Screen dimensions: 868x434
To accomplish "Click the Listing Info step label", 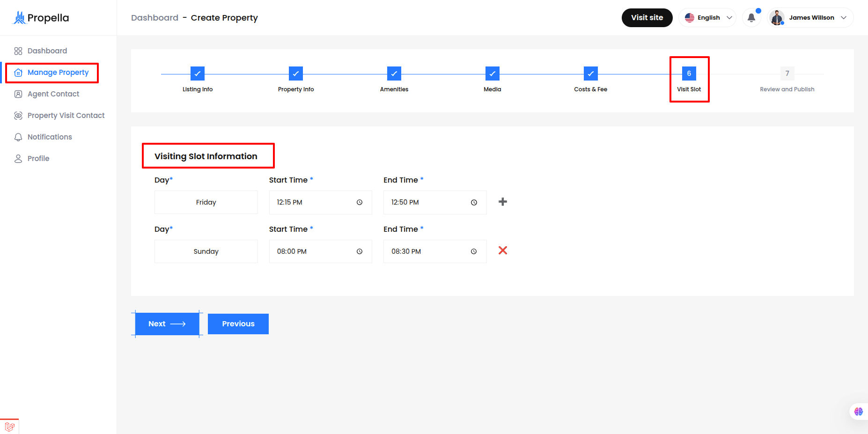I will tap(198, 89).
